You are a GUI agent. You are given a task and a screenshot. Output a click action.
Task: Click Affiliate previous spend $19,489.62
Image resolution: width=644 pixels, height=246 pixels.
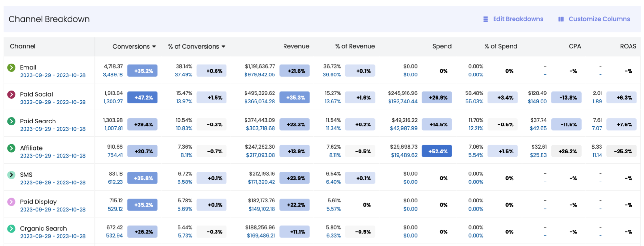pyautogui.click(x=404, y=155)
